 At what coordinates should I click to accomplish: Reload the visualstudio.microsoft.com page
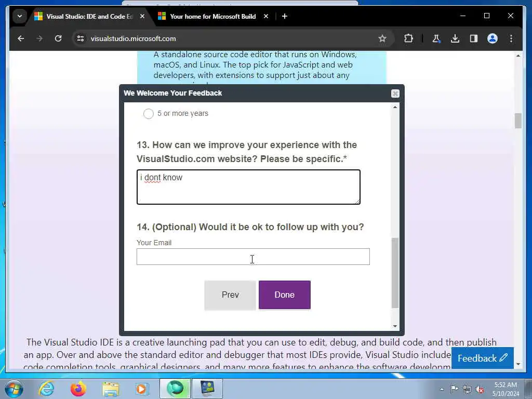tap(58, 38)
